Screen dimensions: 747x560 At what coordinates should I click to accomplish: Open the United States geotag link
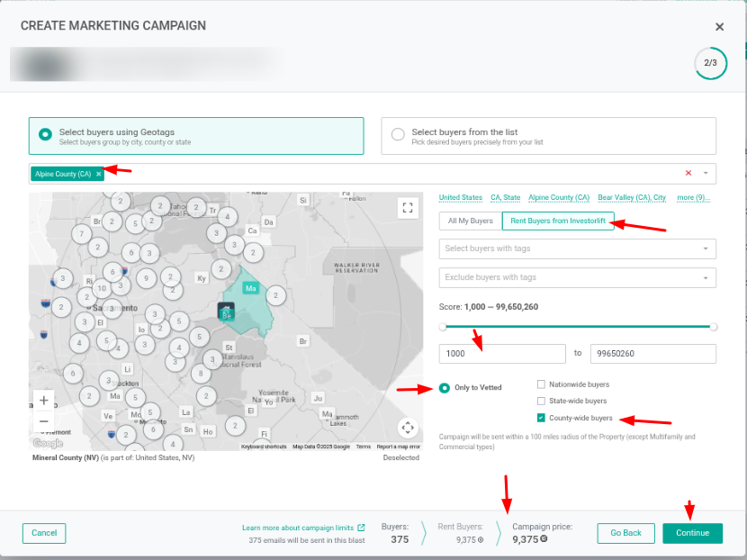(460, 197)
